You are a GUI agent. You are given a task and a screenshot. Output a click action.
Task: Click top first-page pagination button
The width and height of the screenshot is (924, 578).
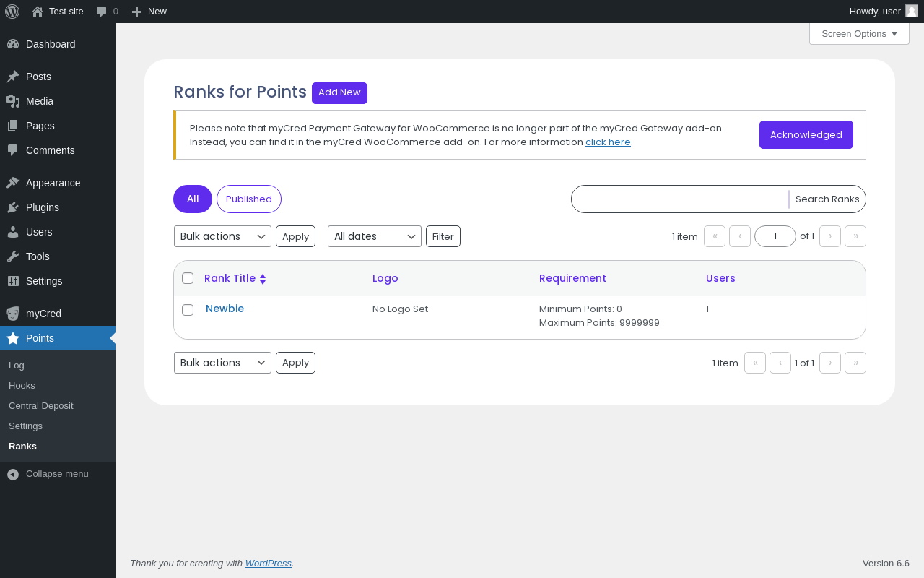click(715, 236)
